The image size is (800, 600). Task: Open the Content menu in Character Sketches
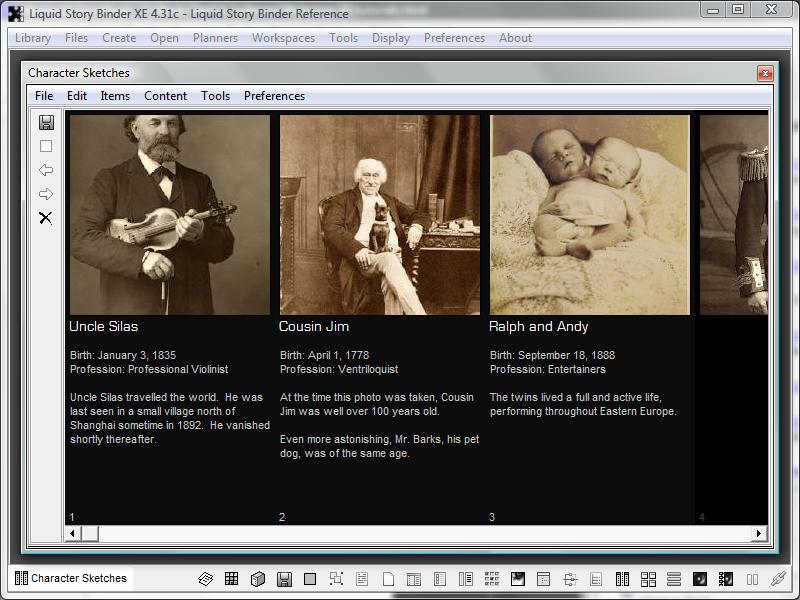(x=165, y=96)
